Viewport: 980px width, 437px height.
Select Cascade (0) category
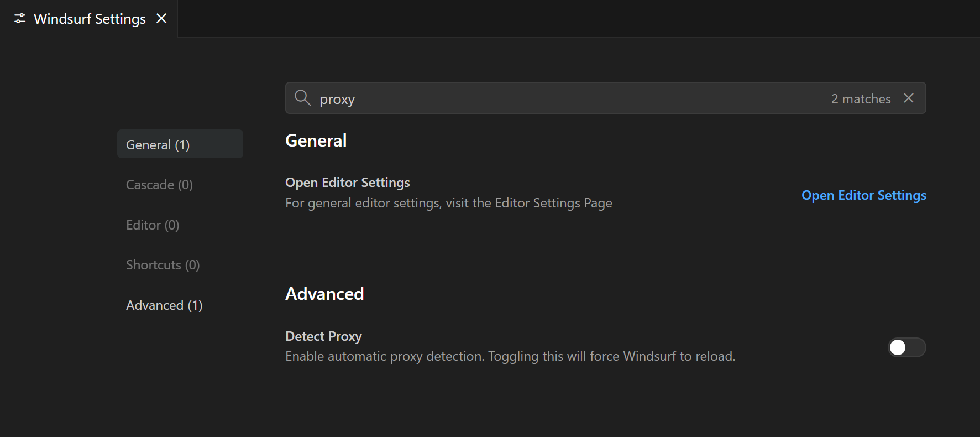pos(180,185)
